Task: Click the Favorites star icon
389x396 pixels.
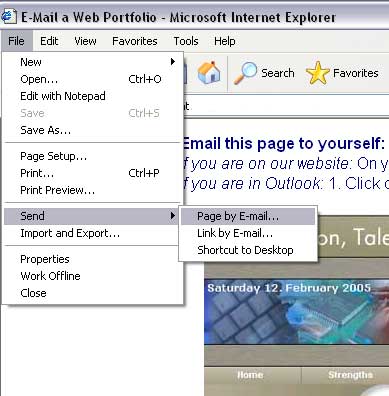Action: click(317, 73)
